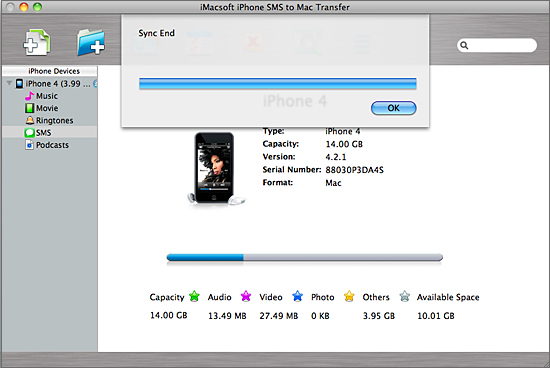
Task: Click OK in Sync End dialog
Action: 394,108
